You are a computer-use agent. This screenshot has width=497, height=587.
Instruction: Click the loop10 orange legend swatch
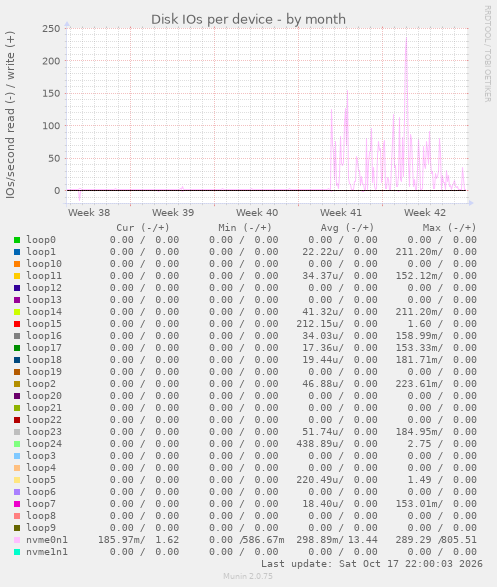coord(17,264)
